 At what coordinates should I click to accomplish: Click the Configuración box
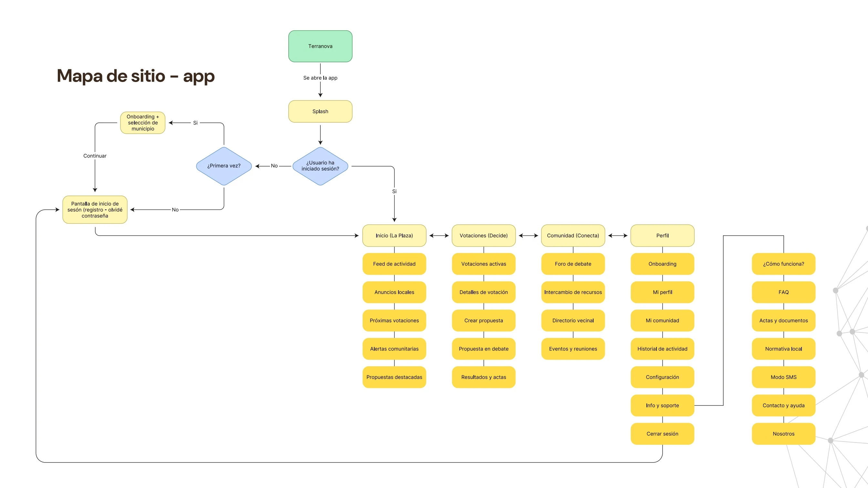click(662, 377)
